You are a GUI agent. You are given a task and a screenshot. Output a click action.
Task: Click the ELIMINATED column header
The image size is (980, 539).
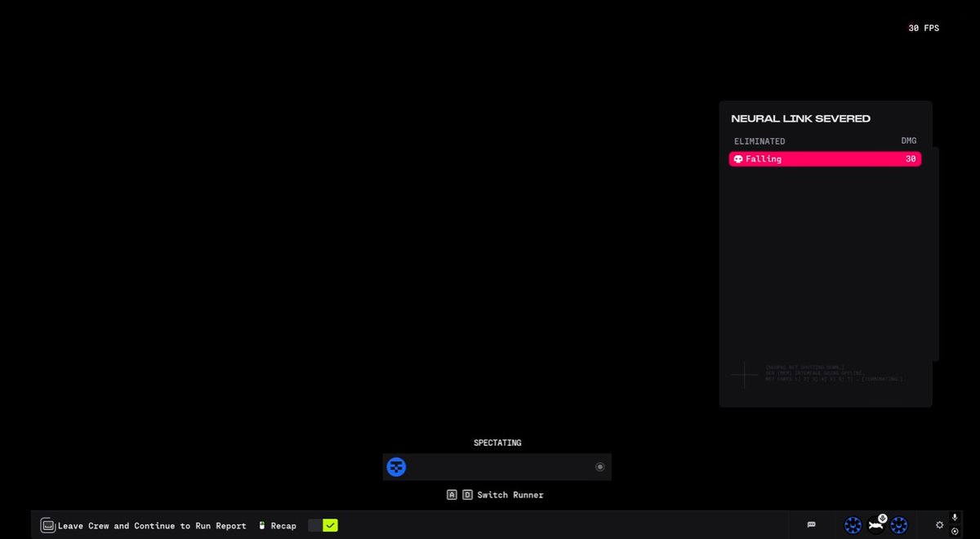[759, 141]
